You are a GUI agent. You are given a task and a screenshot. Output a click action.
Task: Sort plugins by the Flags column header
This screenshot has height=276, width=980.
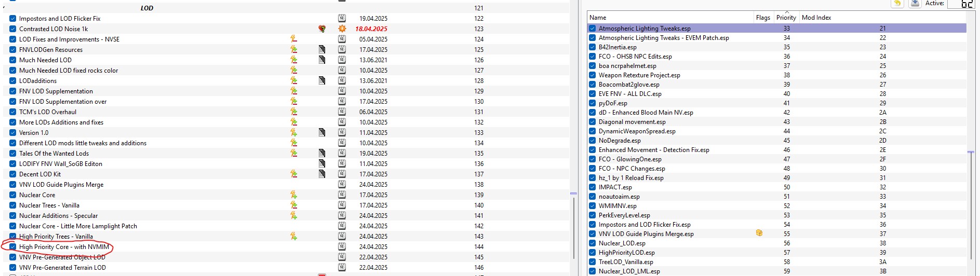click(763, 18)
